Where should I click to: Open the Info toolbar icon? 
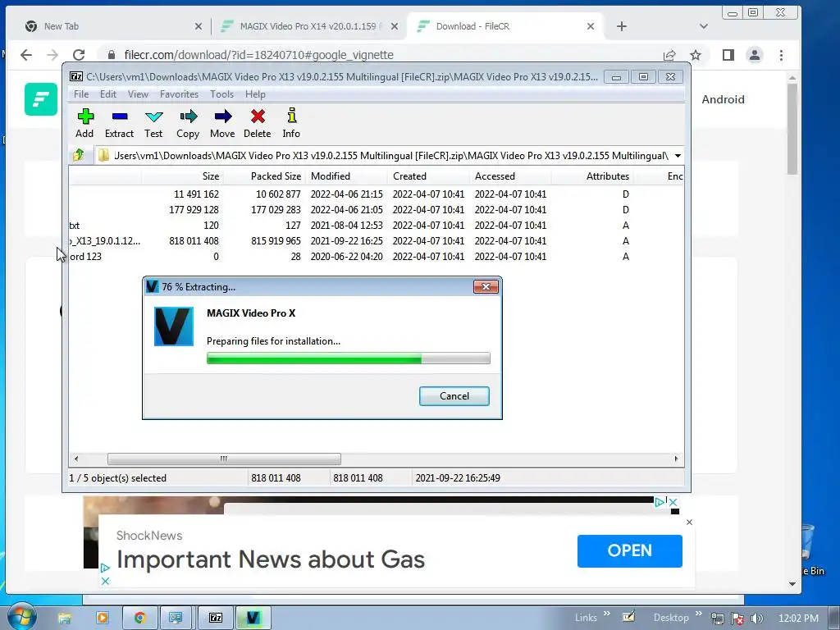click(x=291, y=124)
